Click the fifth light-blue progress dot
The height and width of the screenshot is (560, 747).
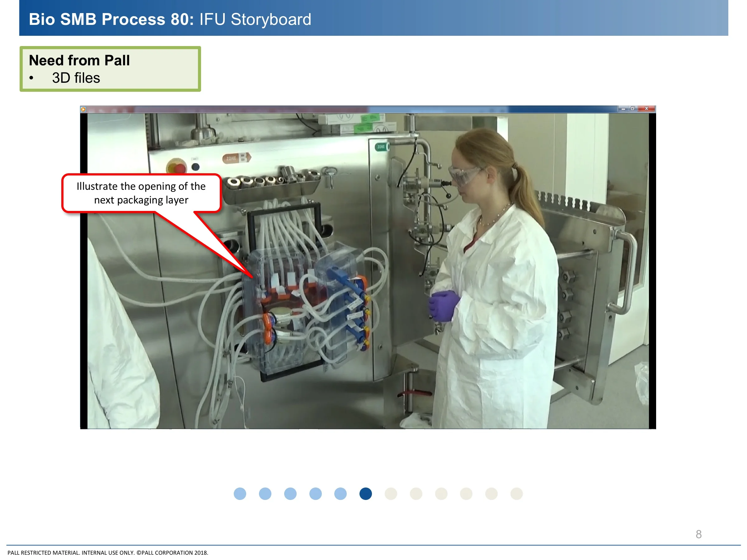[x=341, y=494]
